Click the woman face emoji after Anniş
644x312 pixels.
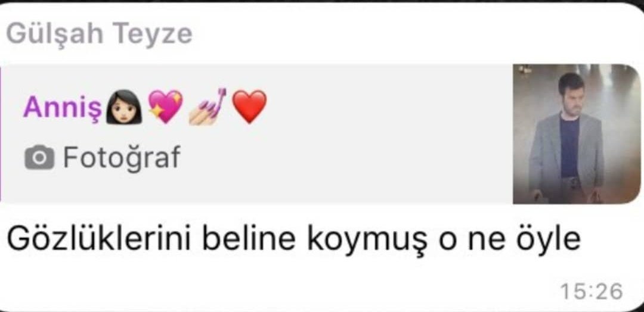pyautogui.click(x=123, y=107)
